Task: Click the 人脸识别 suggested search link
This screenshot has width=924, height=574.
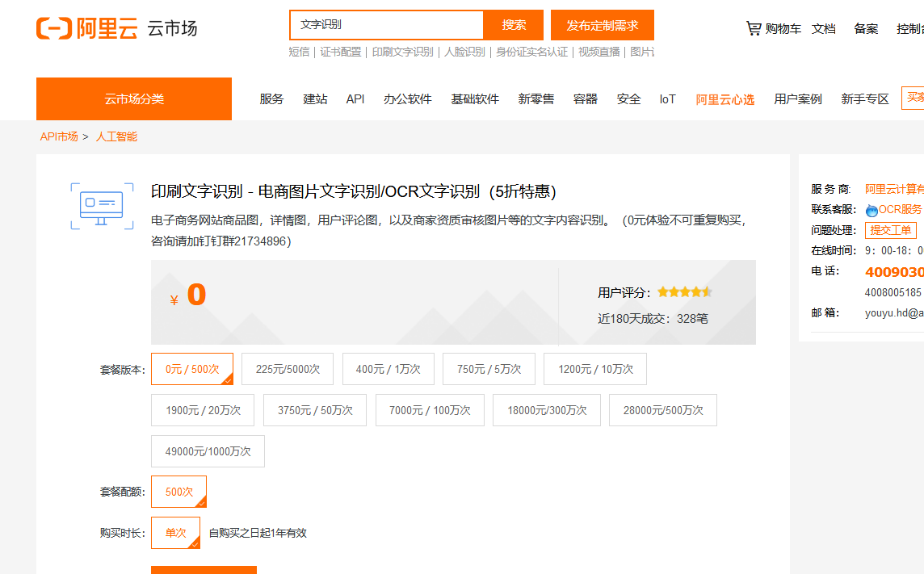Action: pyautogui.click(x=464, y=52)
